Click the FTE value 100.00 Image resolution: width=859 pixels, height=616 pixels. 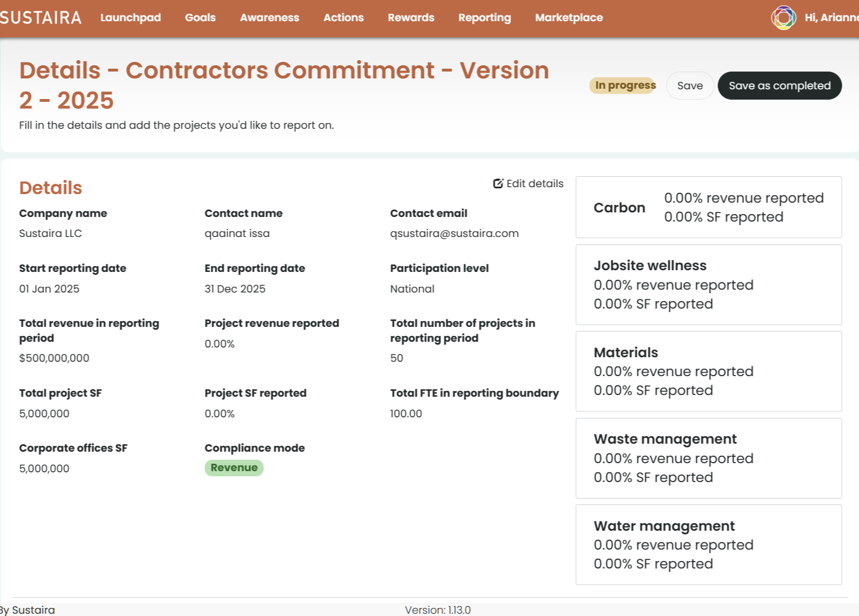click(x=406, y=413)
